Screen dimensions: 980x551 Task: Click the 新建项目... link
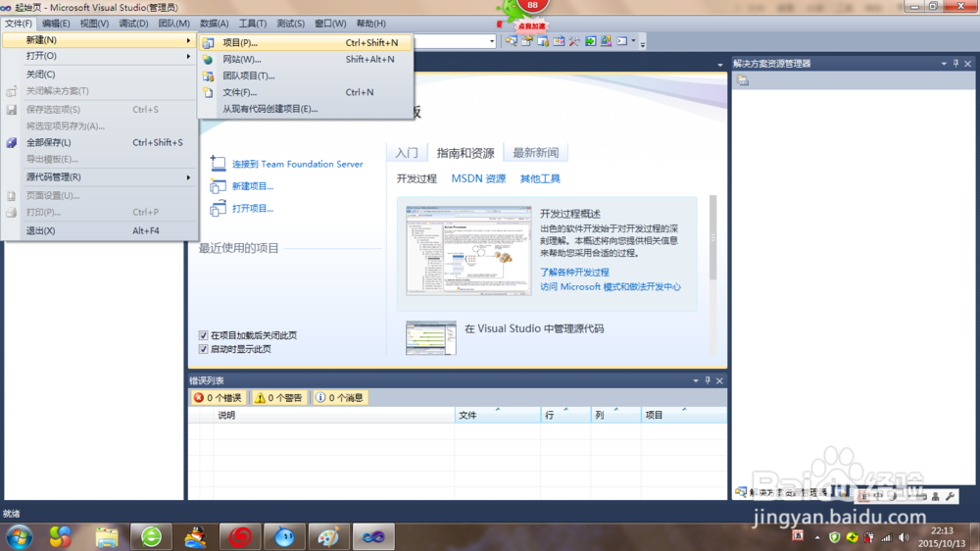(x=253, y=185)
